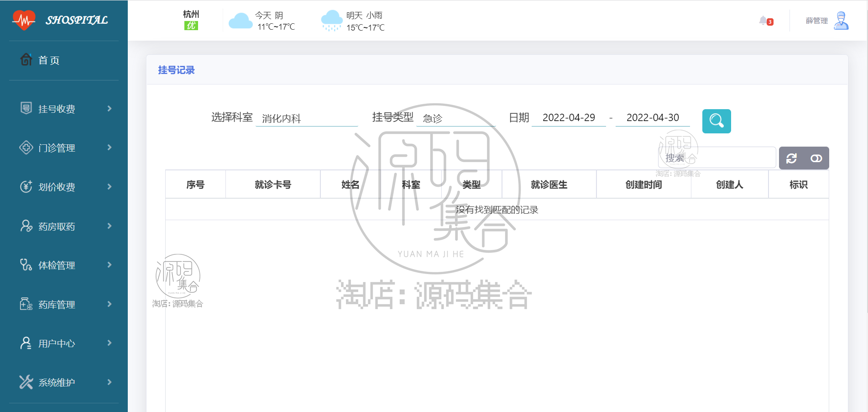Screen dimensions: 868x412
Task: Click the 用户中心 user icon
Action: (26, 343)
